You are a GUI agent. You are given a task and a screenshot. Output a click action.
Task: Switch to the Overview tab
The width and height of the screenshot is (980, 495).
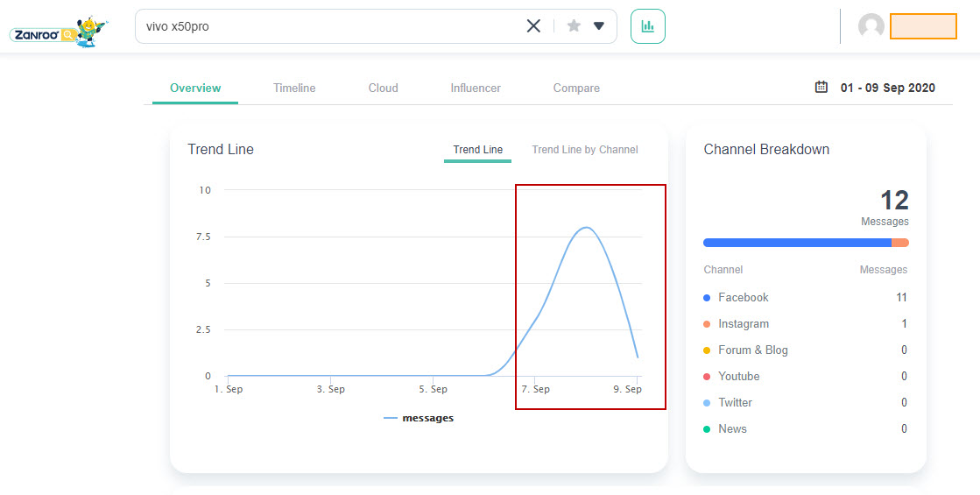pyautogui.click(x=195, y=88)
